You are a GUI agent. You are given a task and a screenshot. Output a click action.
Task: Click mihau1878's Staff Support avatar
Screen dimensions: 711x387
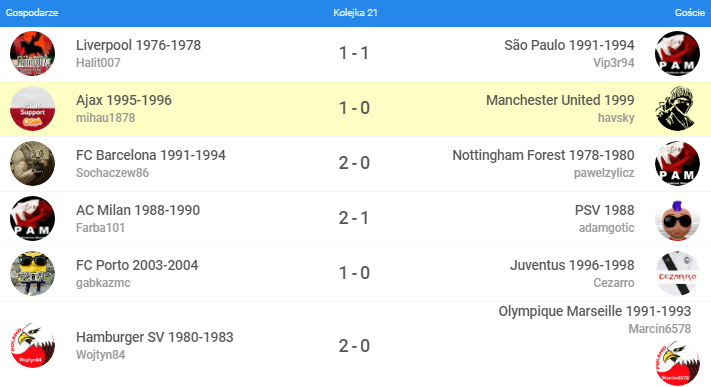click(x=32, y=108)
